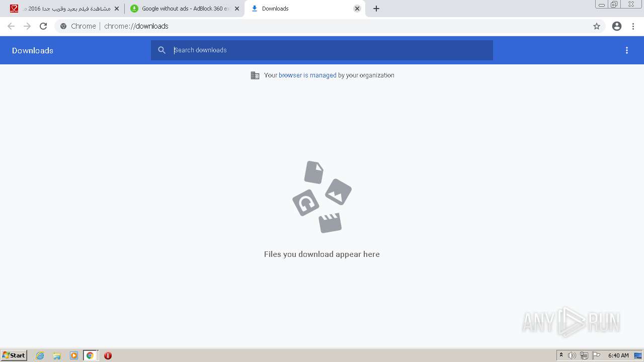
Task: Click the Chrome site info icon in address bar
Action: 63,26
